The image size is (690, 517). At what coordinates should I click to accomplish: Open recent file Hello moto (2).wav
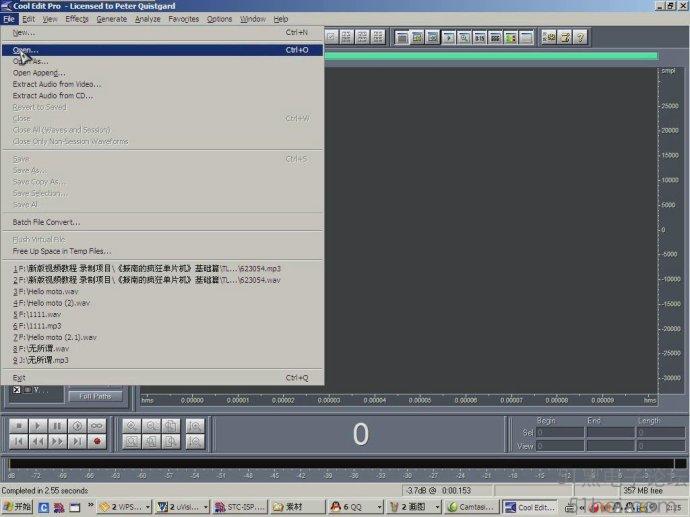162,303
